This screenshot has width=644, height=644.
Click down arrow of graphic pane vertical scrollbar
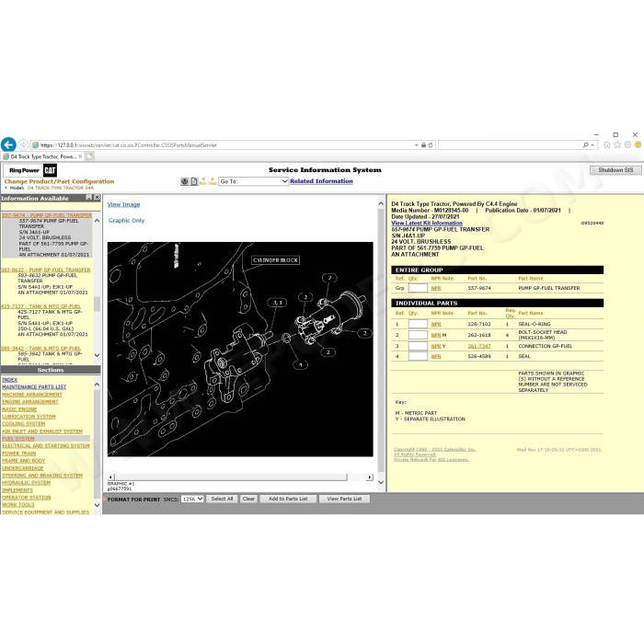[x=381, y=483]
